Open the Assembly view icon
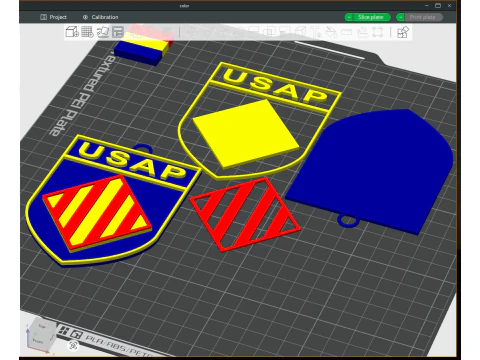This screenshot has height=360, width=480. point(403,32)
